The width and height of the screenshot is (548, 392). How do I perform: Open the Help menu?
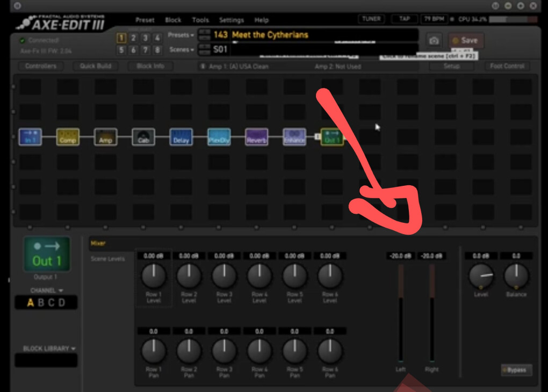pos(262,20)
